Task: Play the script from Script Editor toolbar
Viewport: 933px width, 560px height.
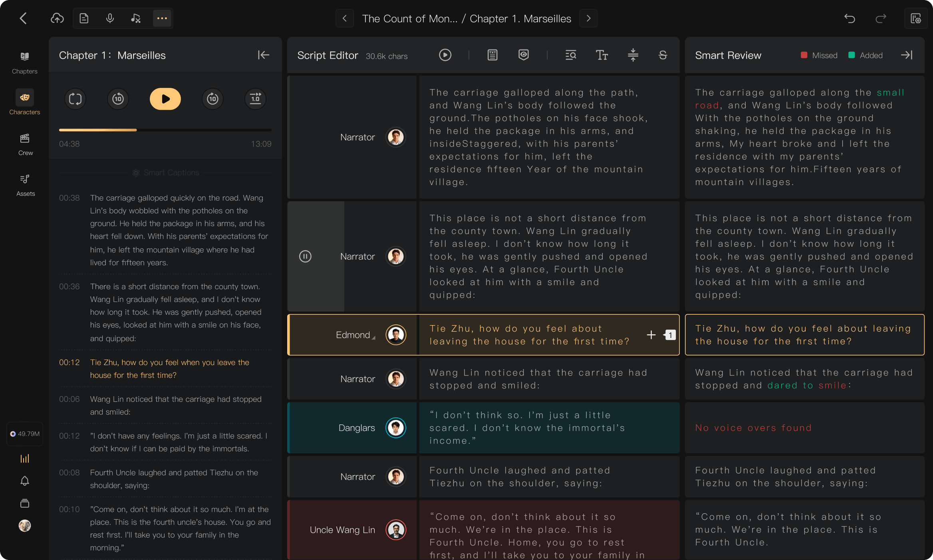Action: coord(445,55)
